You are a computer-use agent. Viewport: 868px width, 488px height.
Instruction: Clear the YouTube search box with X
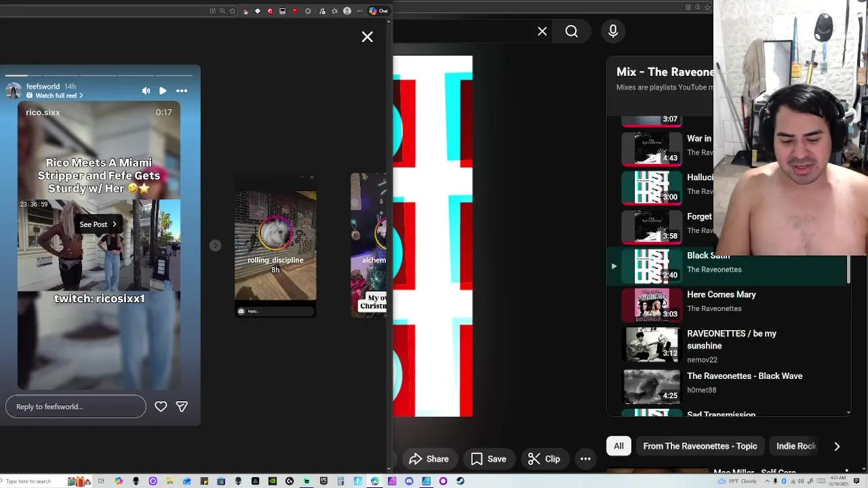pos(542,31)
